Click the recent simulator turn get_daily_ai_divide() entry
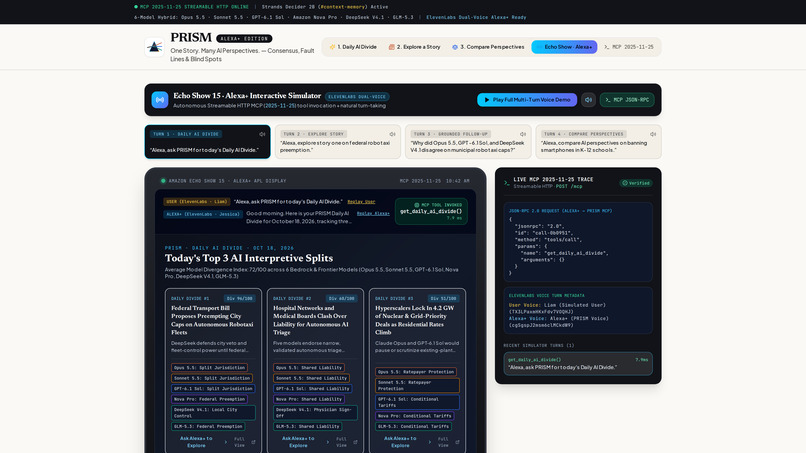Viewport: 806px width, 453px height. (x=578, y=364)
